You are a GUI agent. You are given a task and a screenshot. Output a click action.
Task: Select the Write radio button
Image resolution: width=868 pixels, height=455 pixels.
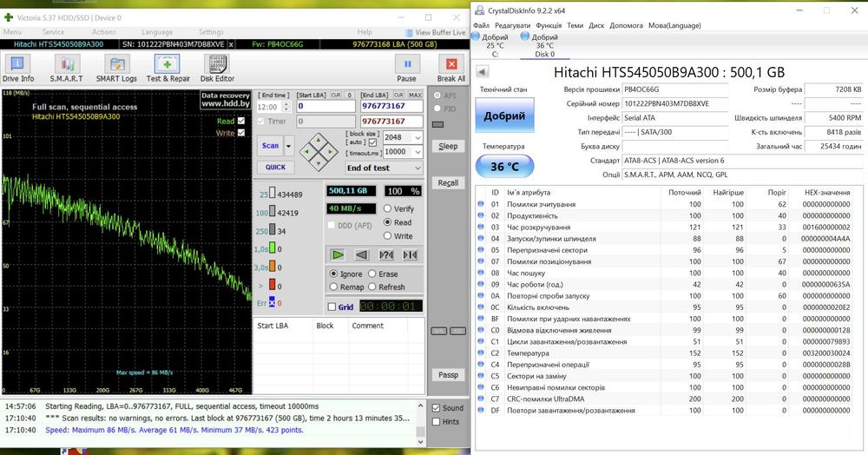(x=387, y=236)
